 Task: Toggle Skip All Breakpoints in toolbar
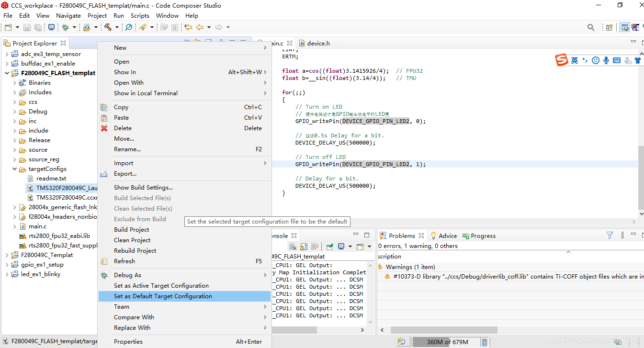tap(129, 28)
